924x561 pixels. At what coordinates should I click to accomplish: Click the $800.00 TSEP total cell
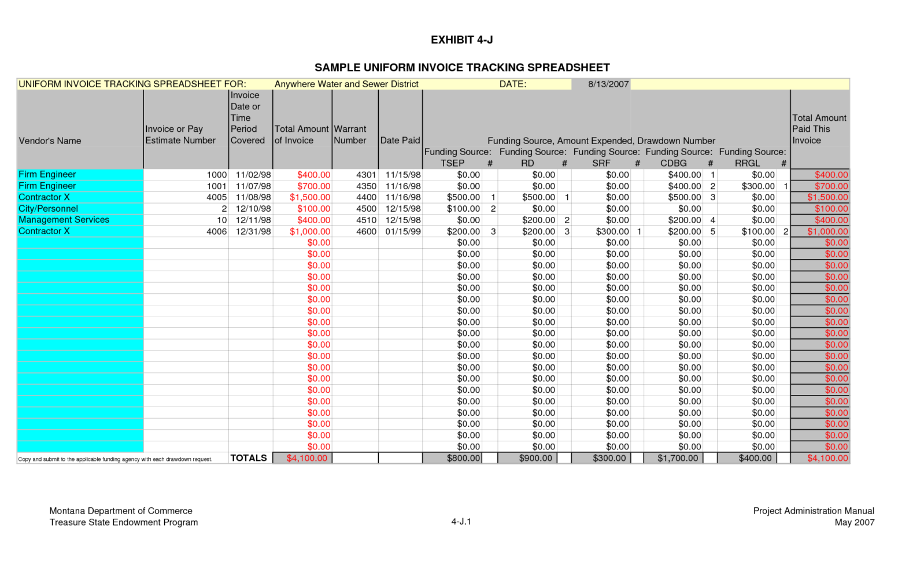[x=452, y=458]
